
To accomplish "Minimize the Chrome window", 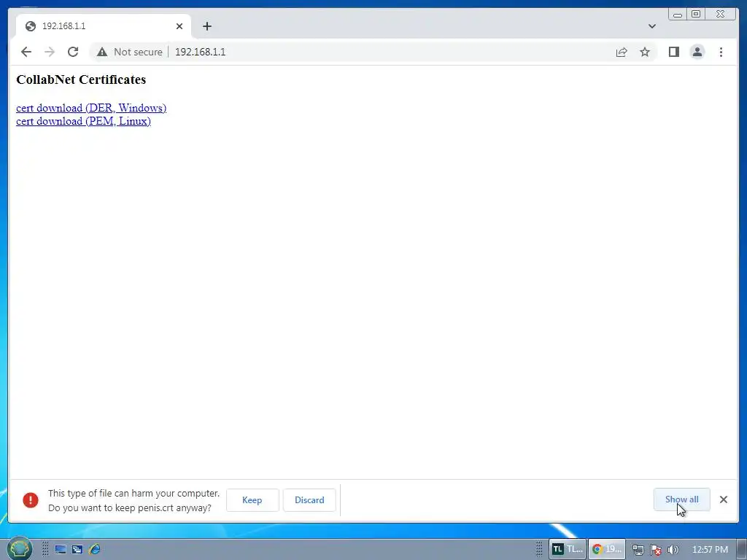I will (678, 15).
